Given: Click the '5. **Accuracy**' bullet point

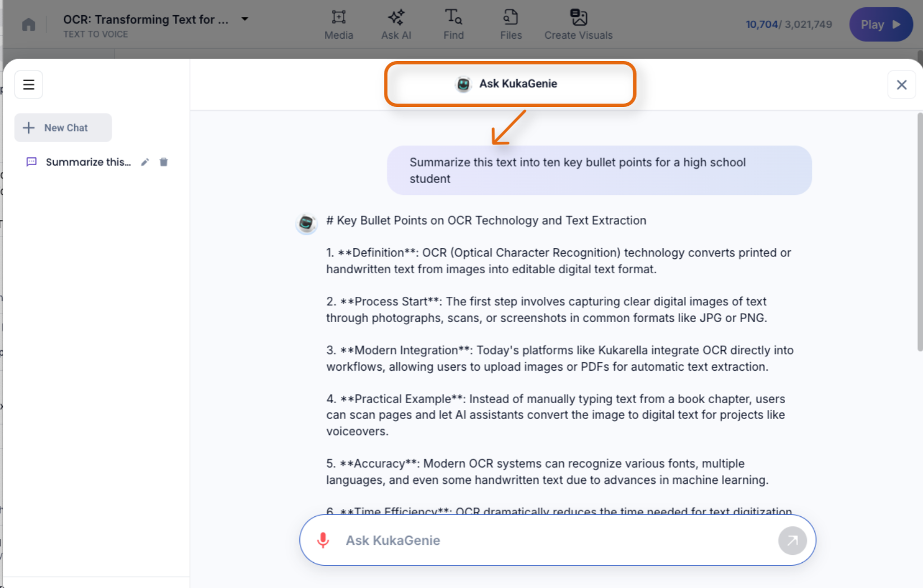Looking at the screenshot, I should [x=548, y=472].
